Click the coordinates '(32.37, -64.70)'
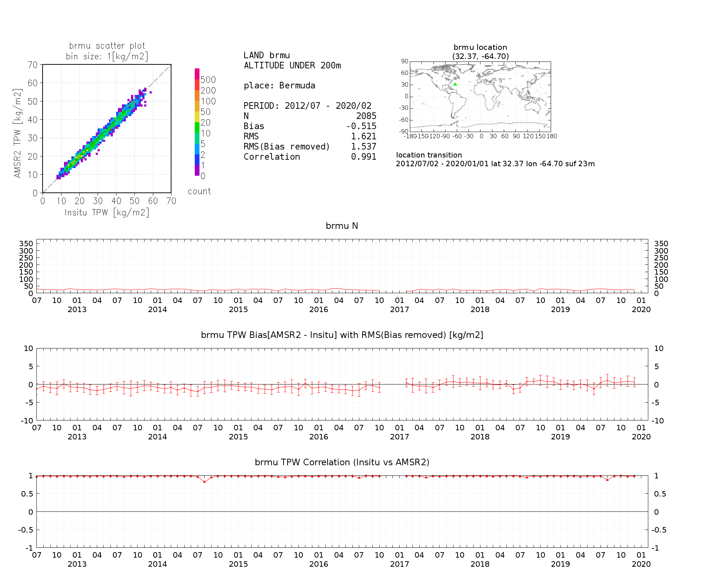This screenshot has height=582, width=728. [480, 56]
